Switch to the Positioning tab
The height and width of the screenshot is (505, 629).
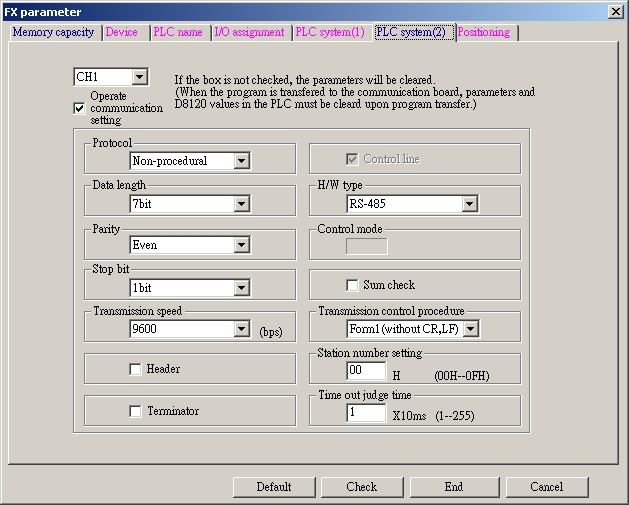point(484,32)
